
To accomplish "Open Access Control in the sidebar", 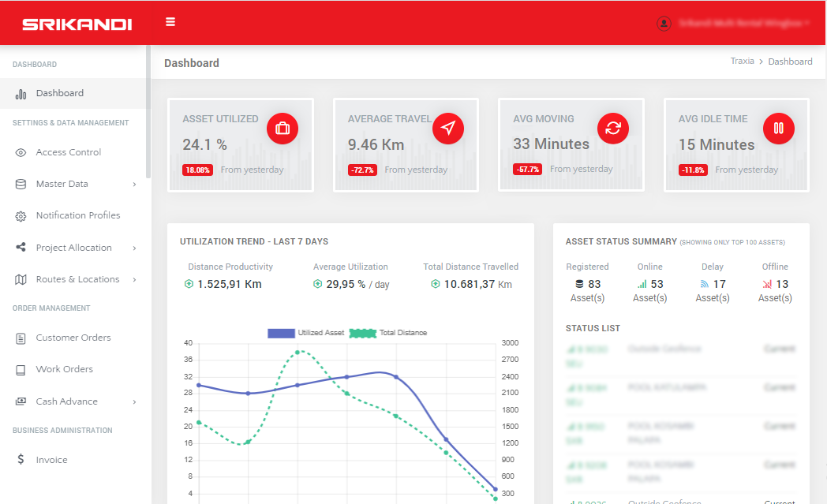I will click(69, 152).
